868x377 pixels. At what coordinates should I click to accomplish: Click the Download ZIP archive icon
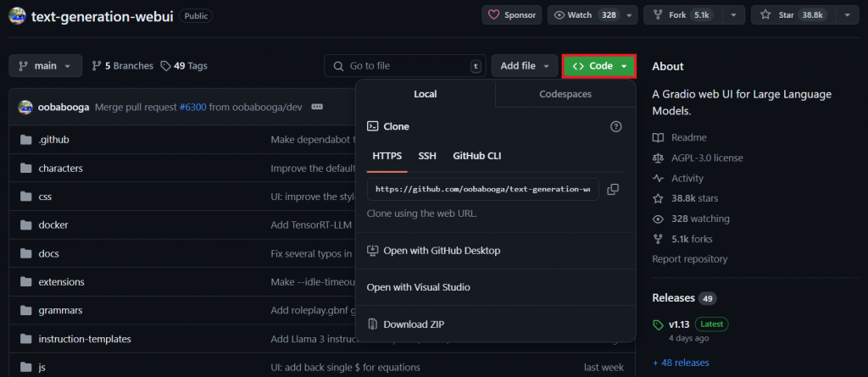click(x=373, y=324)
